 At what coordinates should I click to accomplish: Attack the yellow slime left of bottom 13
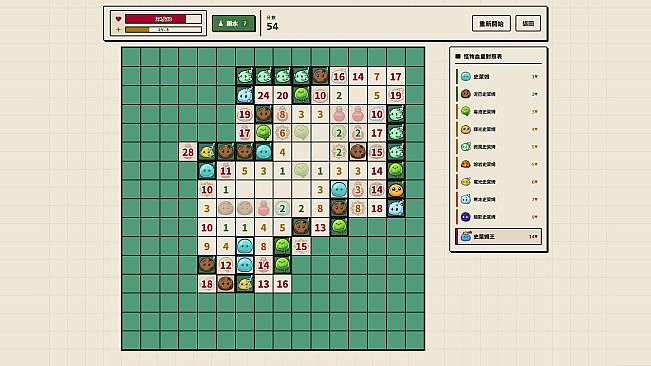pyautogui.click(x=245, y=284)
